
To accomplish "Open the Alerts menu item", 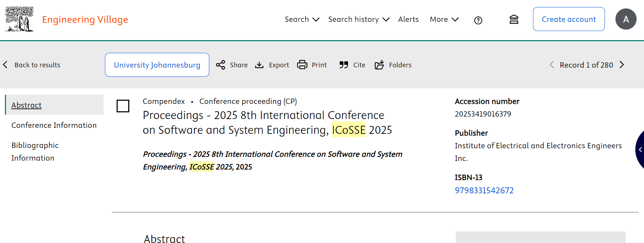I will point(408,19).
